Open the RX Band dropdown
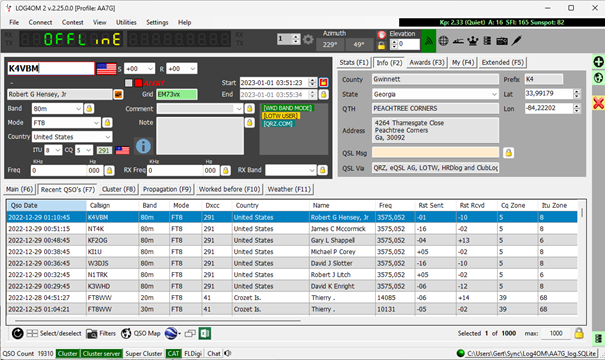Screen dimensions: 605x360 click(291, 170)
